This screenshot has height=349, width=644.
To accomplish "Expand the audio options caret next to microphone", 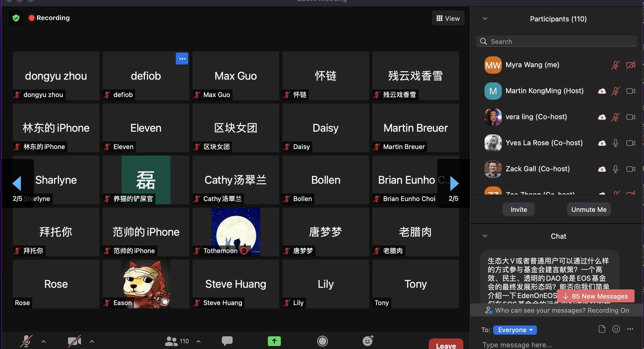I will tap(44, 341).
